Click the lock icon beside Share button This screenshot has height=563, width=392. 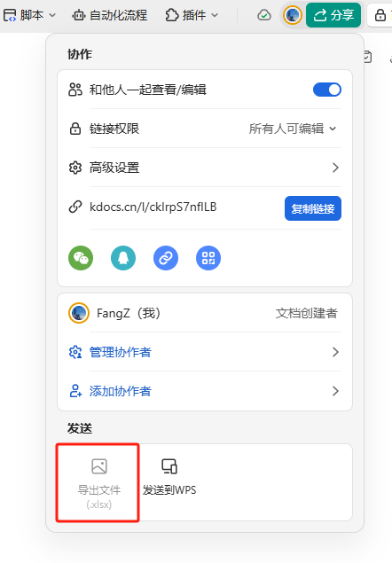click(x=380, y=15)
